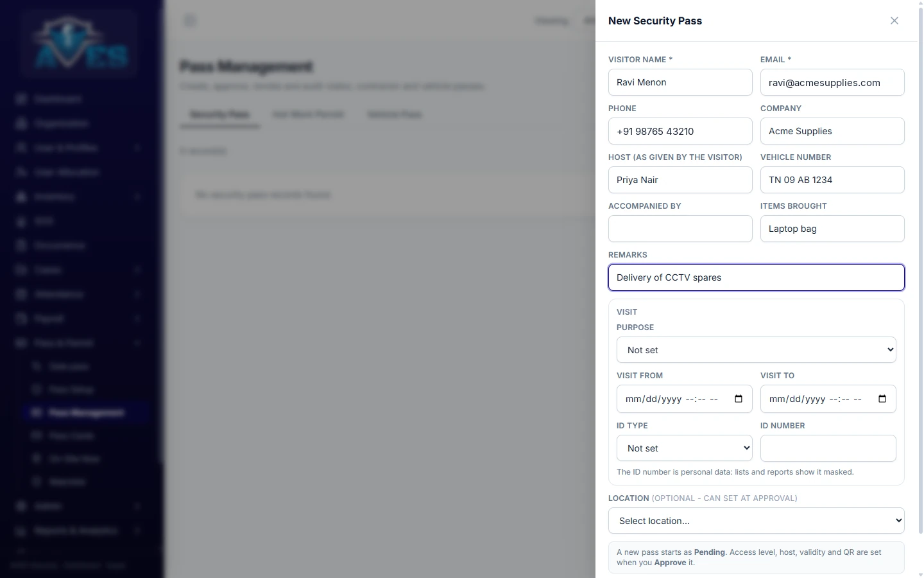924x578 pixels.
Task: Open the Visit From calendar picker icon
Action: (739, 399)
